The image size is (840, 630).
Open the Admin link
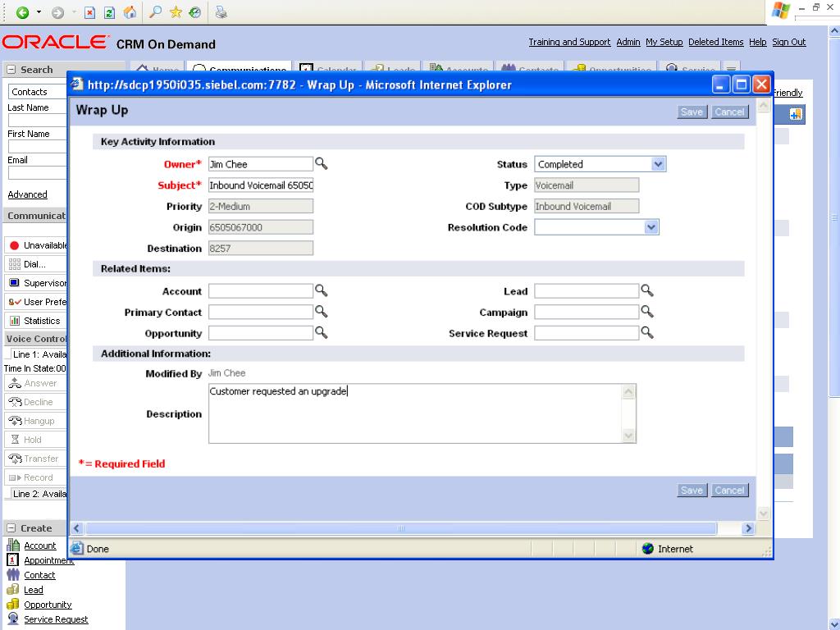click(628, 42)
